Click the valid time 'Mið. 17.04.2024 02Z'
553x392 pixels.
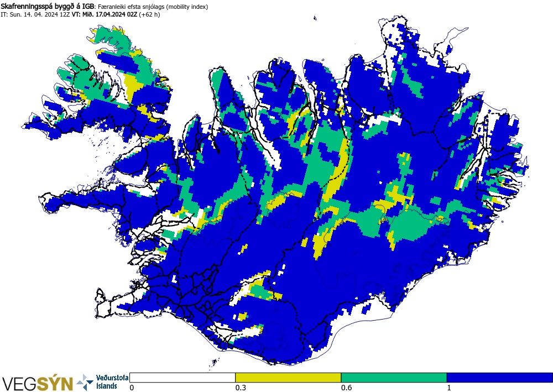point(109,15)
